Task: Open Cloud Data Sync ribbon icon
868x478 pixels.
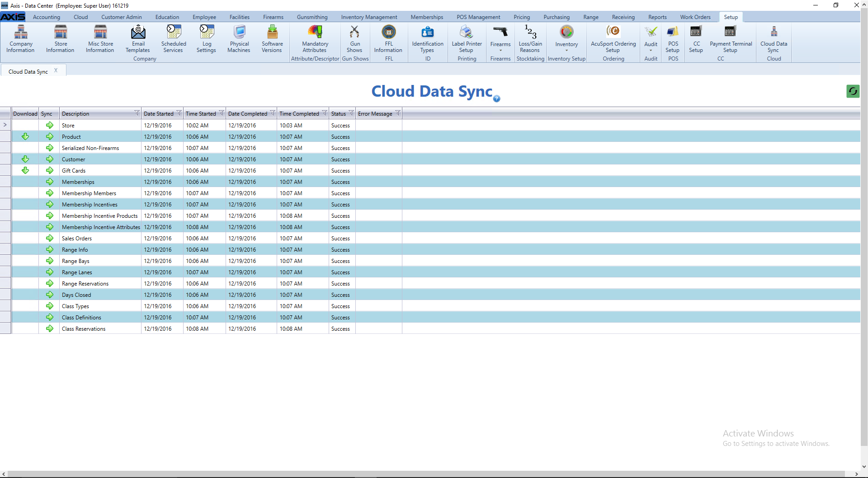Action: pyautogui.click(x=774, y=39)
